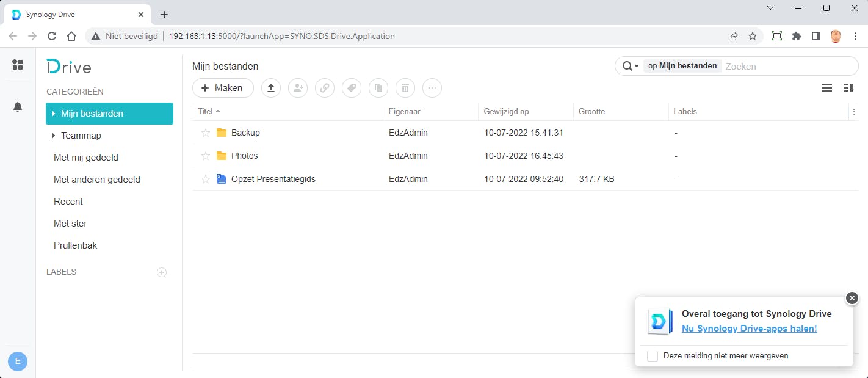Select the Opzet Presentatiegids file name
The width and height of the screenshot is (868, 378).
pyautogui.click(x=273, y=179)
